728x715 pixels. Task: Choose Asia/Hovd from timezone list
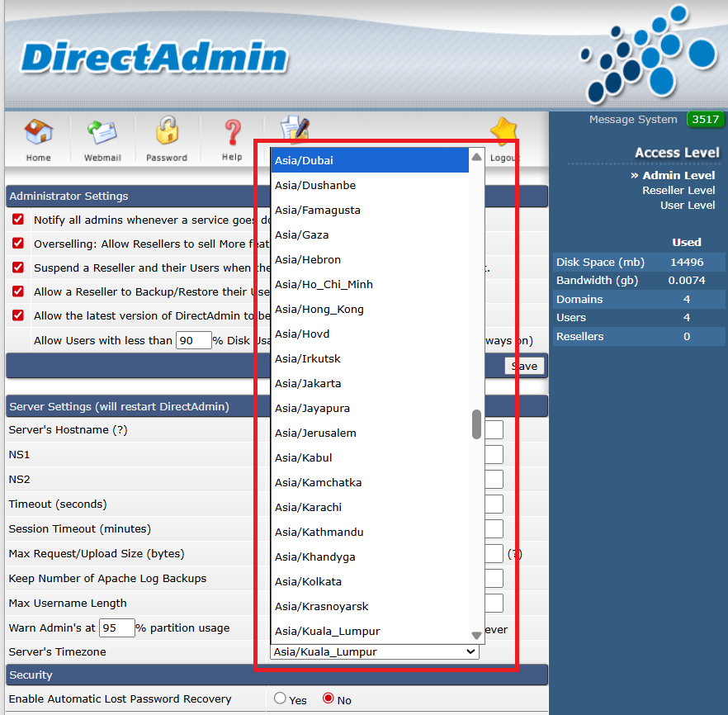pos(370,334)
